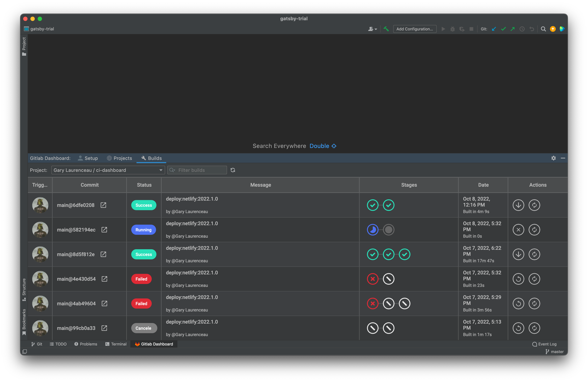Screen dimensions: 588x382
Task: Click the Running status badge
Action: tap(143, 230)
